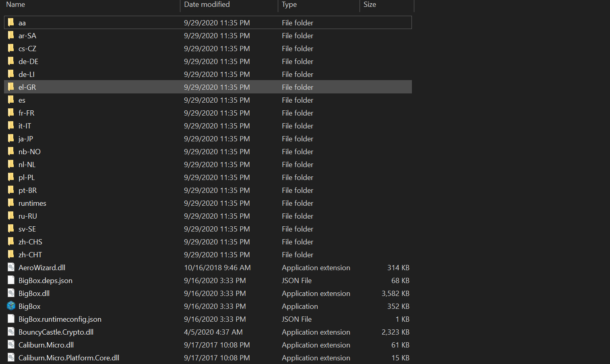Click the 'sv-SE' folder name
Viewport: 610px width, 364px height.
pos(27,229)
